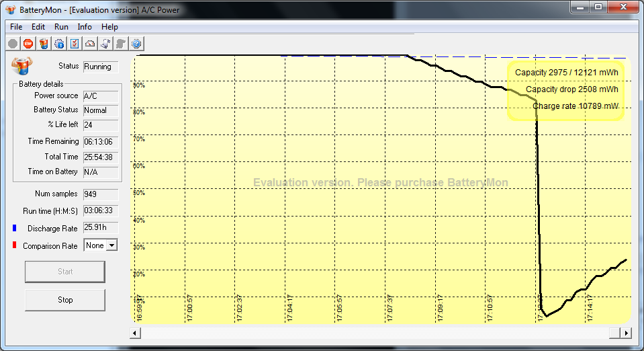
Task: Click the BatteryMon logo icon beside Status
Action: [21, 65]
